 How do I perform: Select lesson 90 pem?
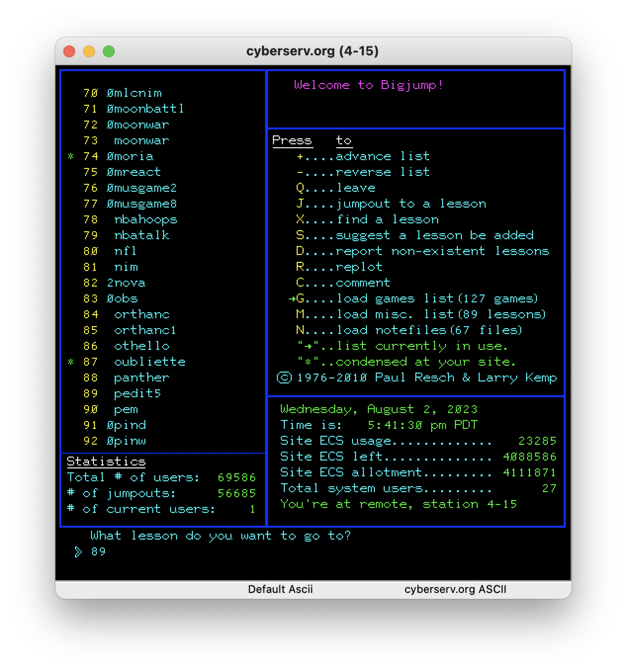pos(111,409)
